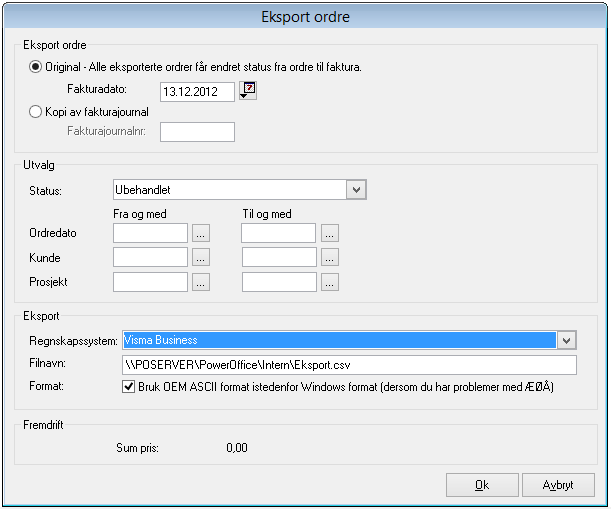Click the Fakturajournalnr input field
The width and height of the screenshot is (611, 509).
point(198,132)
